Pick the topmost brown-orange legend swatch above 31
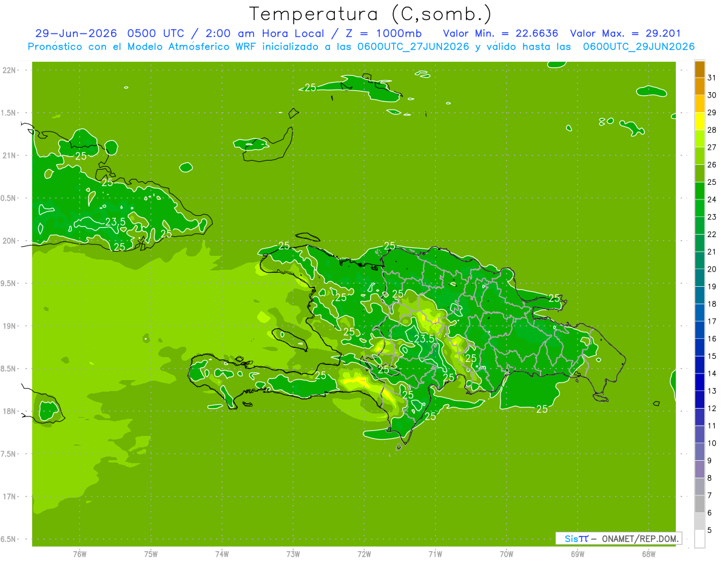Screen dimensions: 728x562 pos(699,69)
